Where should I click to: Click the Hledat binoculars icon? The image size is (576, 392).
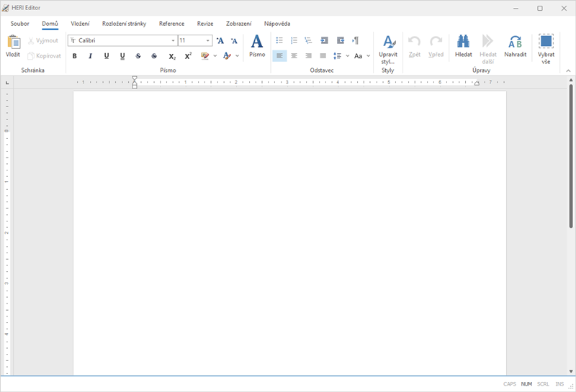(x=463, y=42)
